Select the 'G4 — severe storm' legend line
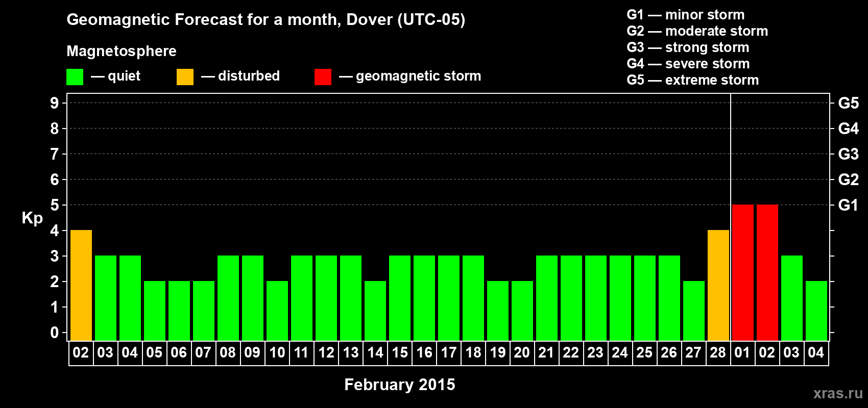This screenshot has width=868, height=408. point(688,64)
